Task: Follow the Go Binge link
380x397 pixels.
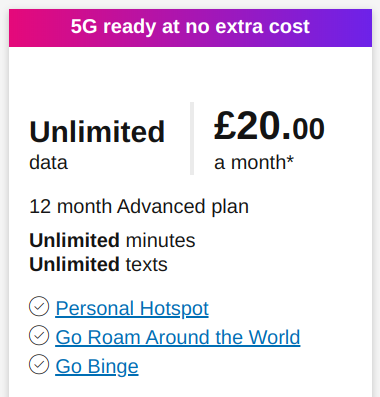Action: pos(97,367)
